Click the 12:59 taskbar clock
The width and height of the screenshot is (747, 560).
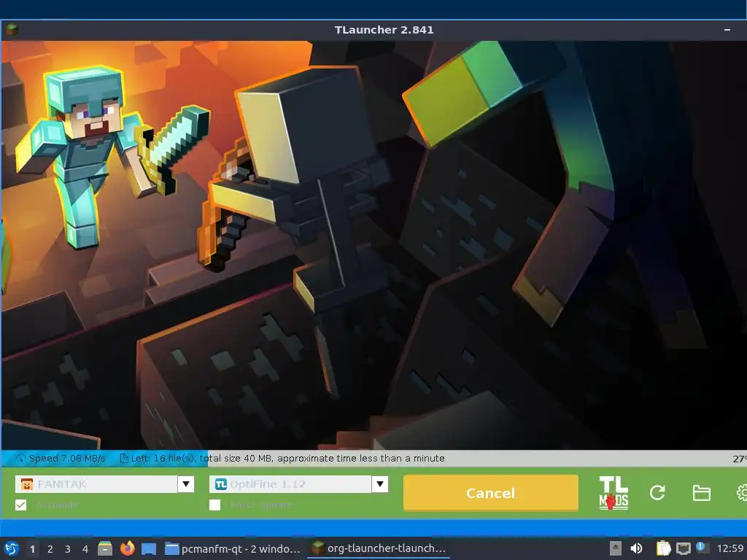click(730, 548)
